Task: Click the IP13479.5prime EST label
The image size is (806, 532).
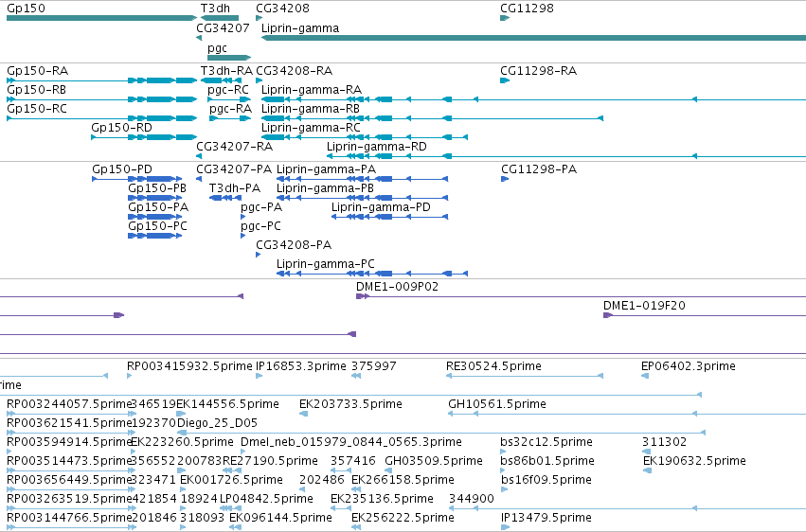Action: pos(546,518)
